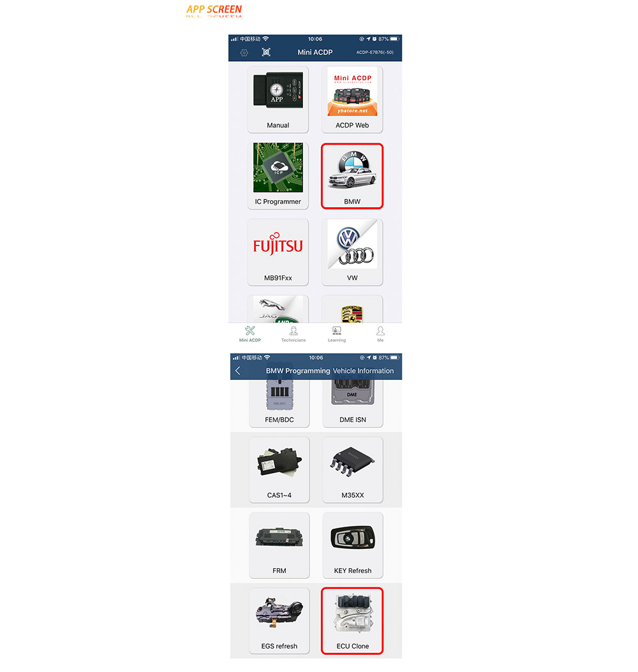Choose the ECU Clone option
Viewport: 638px width, 672px height.
coord(352,620)
